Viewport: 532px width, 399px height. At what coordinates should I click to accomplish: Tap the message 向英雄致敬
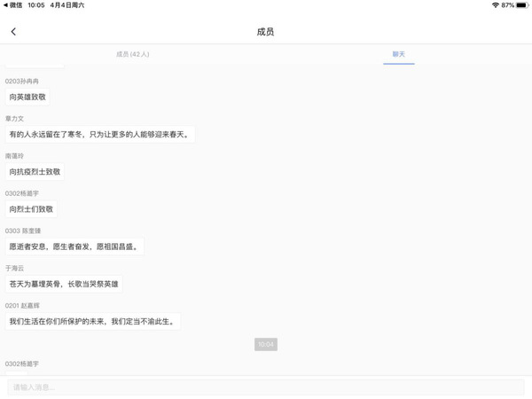pyautogui.click(x=27, y=97)
